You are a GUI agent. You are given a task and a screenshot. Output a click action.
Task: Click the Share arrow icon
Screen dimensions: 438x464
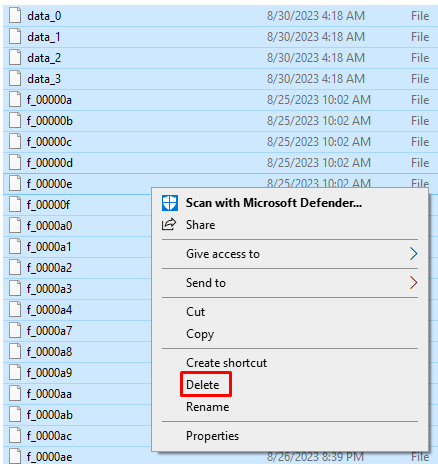click(x=169, y=225)
